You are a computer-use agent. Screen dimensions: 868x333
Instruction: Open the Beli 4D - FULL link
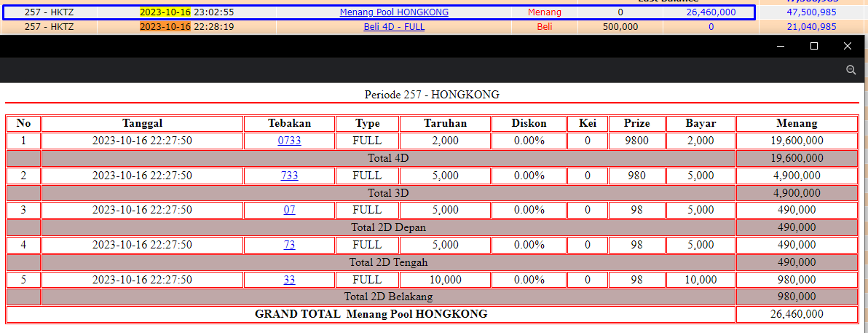click(x=394, y=26)
